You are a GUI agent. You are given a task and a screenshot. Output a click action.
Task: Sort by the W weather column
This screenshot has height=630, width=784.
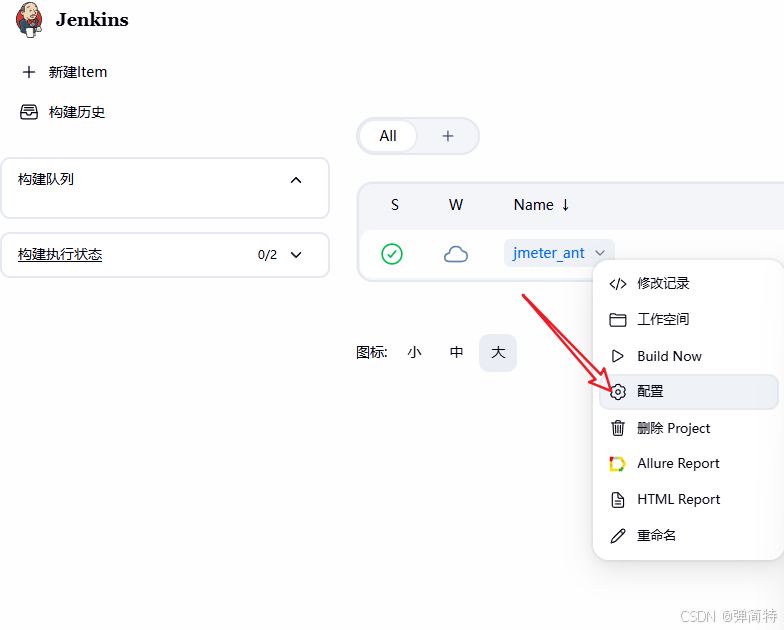point(456,205)
